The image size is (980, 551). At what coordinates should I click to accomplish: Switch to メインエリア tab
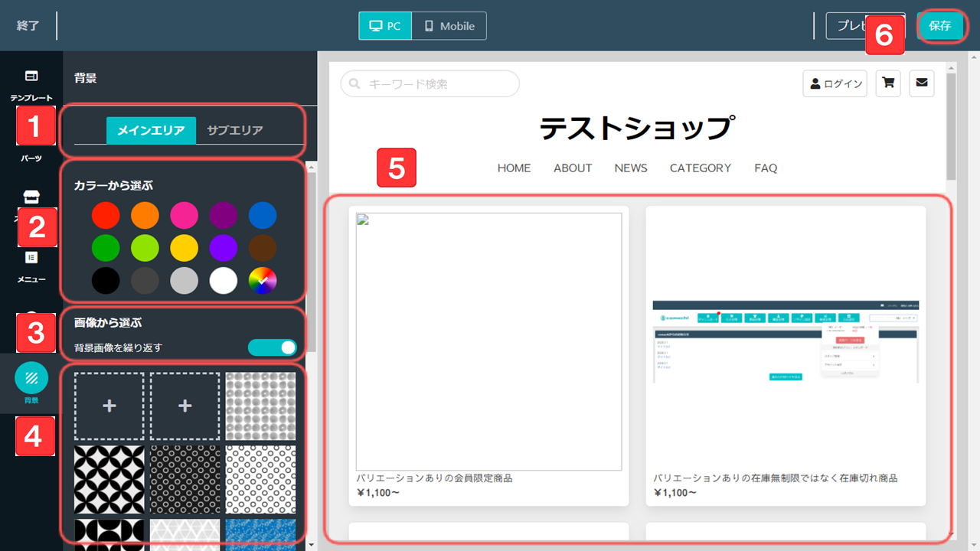coord(152,130)
